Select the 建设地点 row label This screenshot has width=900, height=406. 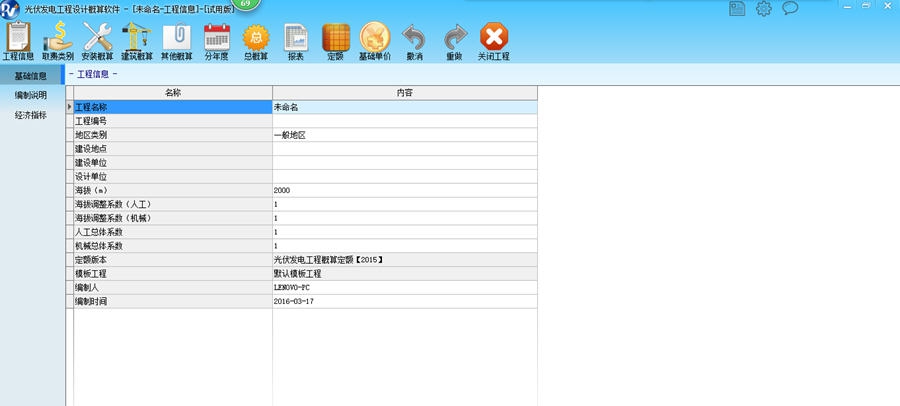173,149
